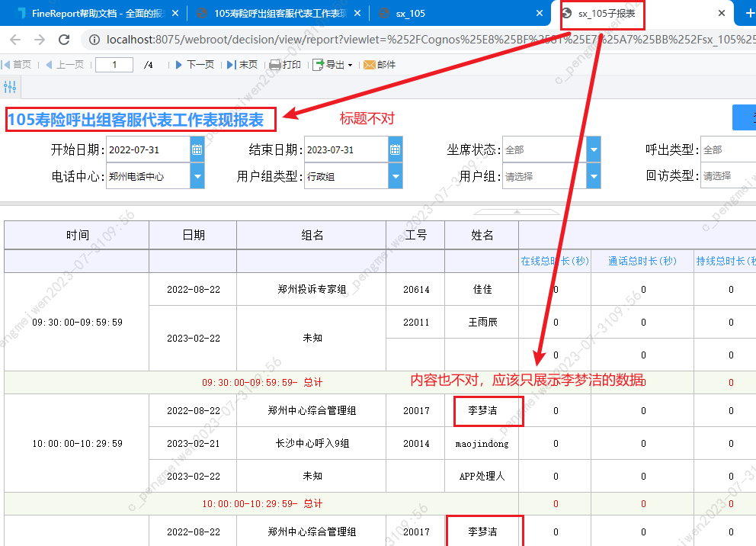The width and height of the screenshot is (756, 546).
Task: Click the 呼出类型 combo box
Action: [x=729, y=149]
